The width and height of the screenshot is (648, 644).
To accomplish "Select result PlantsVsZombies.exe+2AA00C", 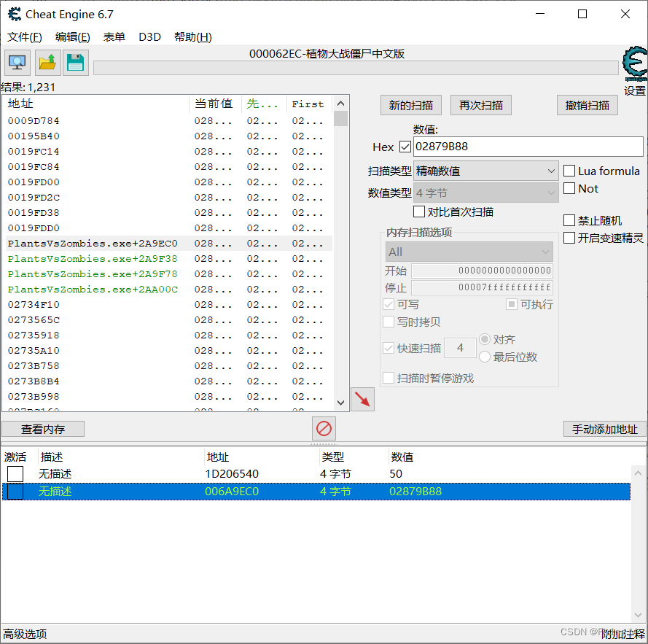I will 169,289.
